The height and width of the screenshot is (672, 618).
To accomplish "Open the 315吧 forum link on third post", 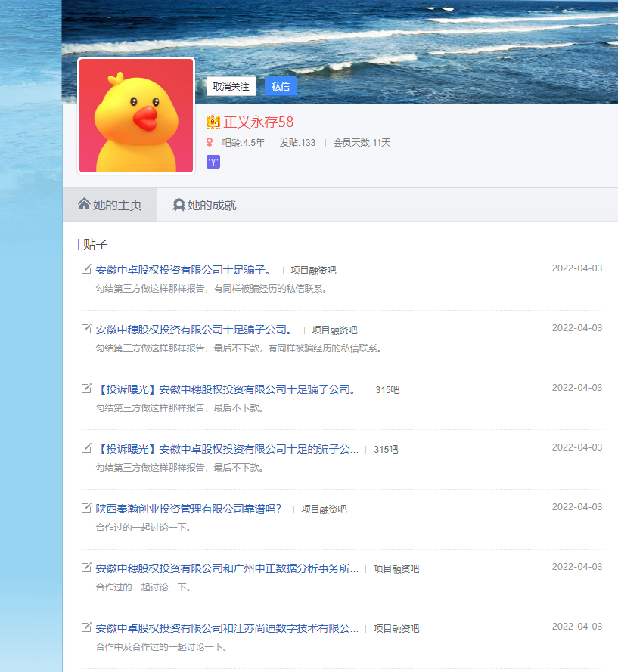I will 387,390.
